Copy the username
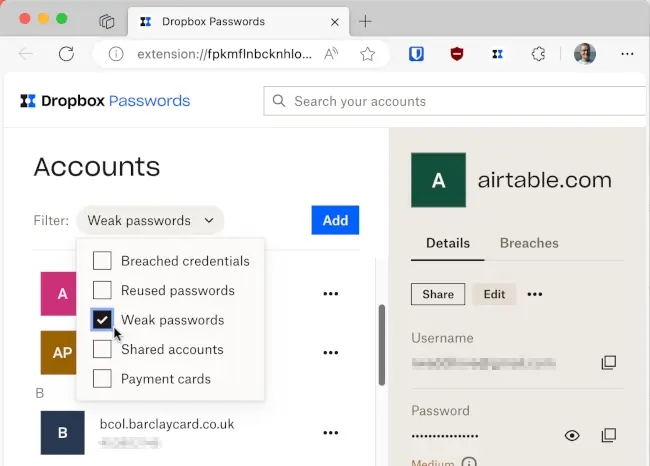 click(609, 362)
